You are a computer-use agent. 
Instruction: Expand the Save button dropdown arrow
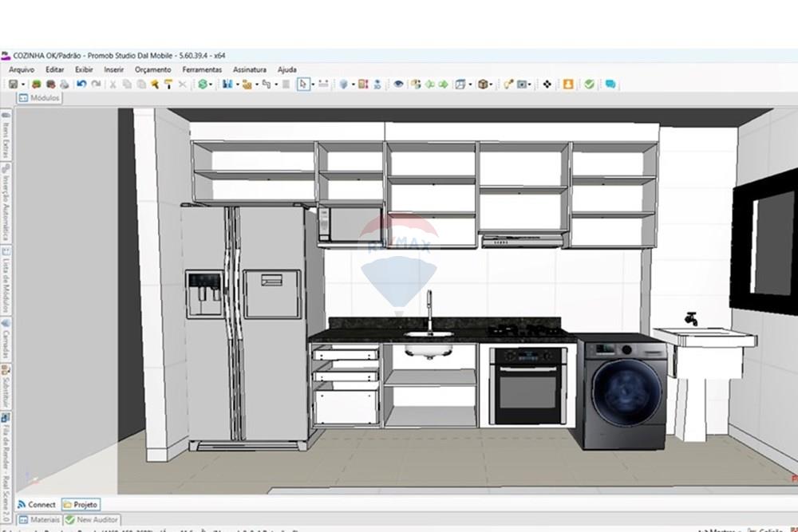coord(23,84)
